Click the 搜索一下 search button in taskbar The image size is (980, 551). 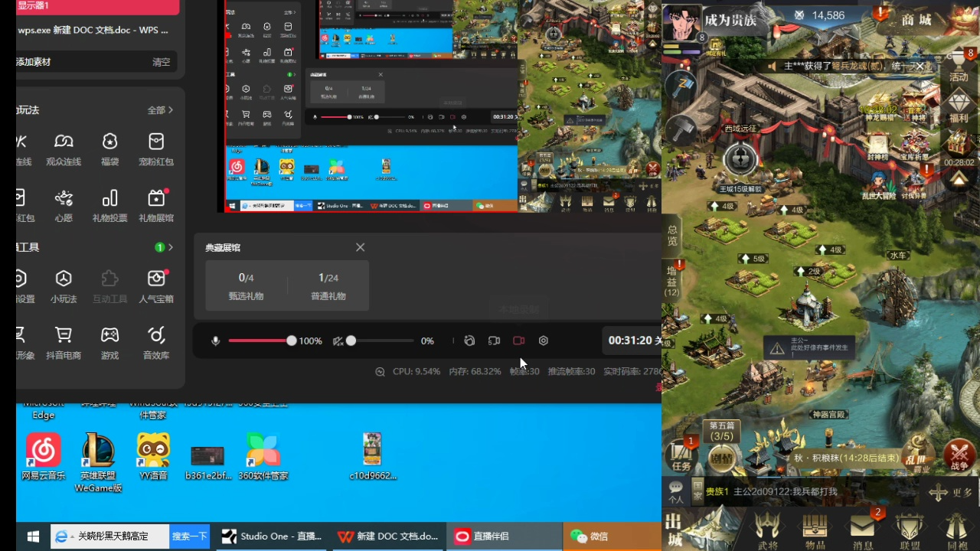coord(189,536)
